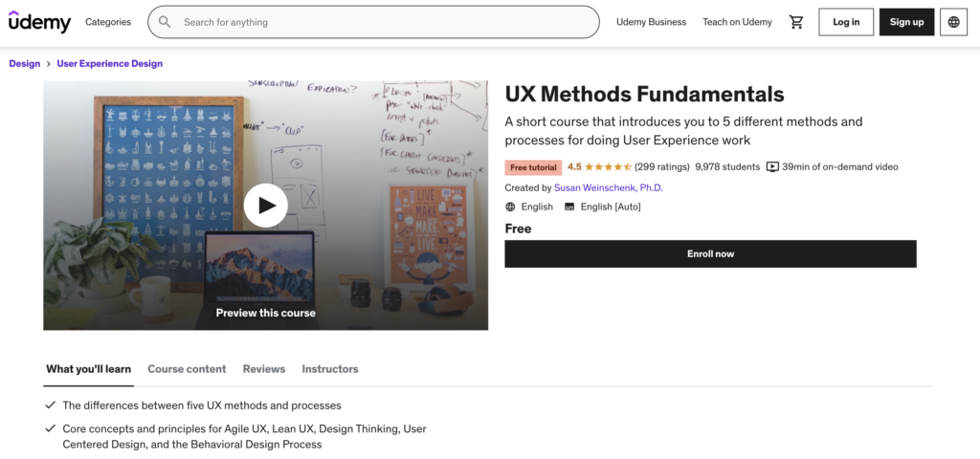Switch to the Course content tab
980x459 pixels.
click(187, 369)
